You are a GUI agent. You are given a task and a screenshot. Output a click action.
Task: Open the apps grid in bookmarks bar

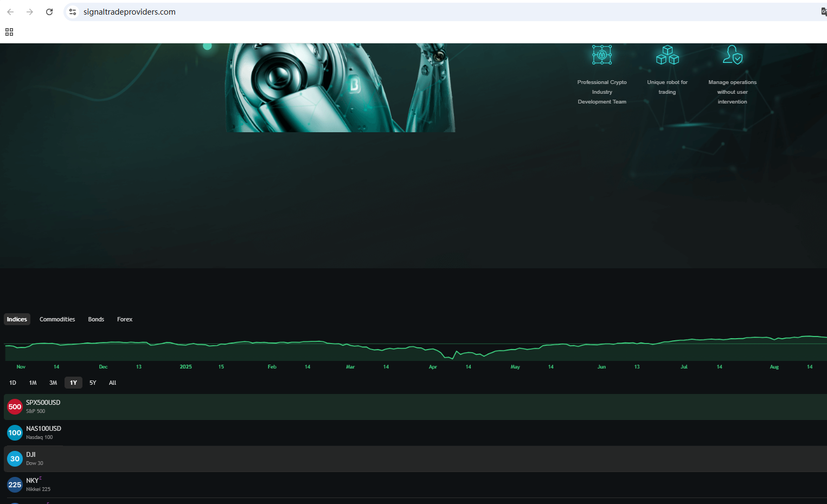point(9,32)
